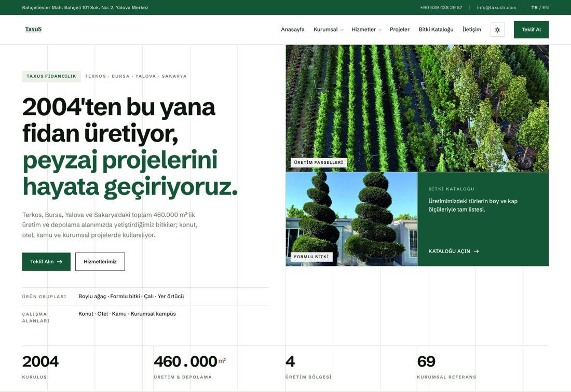Open the Formlu Bitki topiary photo
This screenshot has height=392, width=571.
(351, 219)
